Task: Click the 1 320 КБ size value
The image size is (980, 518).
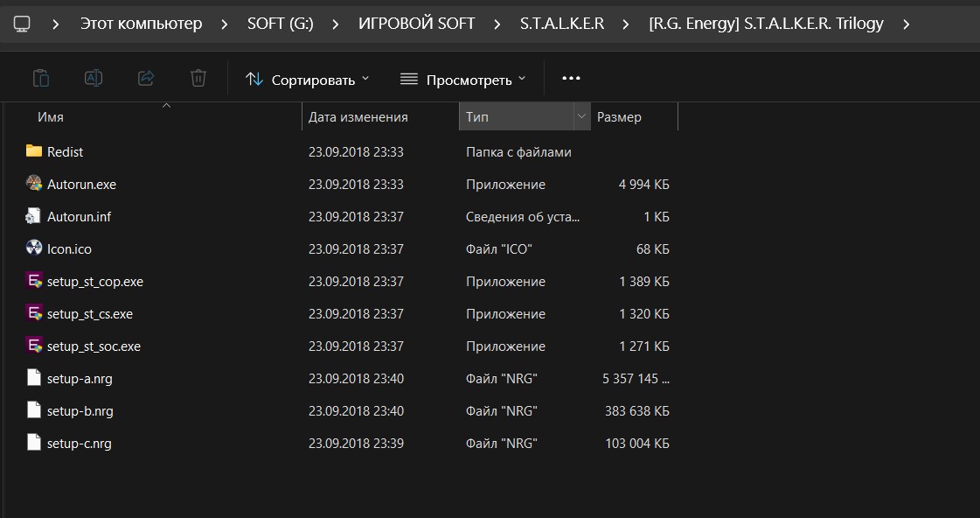Action: (644, 314)
